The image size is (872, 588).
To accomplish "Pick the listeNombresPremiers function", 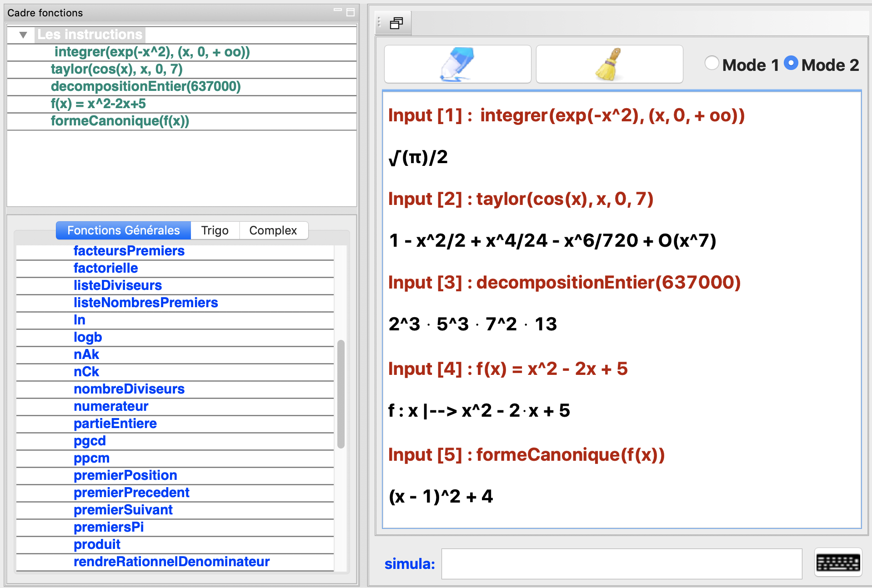I will pyautogui.click(x=145, y=303).
